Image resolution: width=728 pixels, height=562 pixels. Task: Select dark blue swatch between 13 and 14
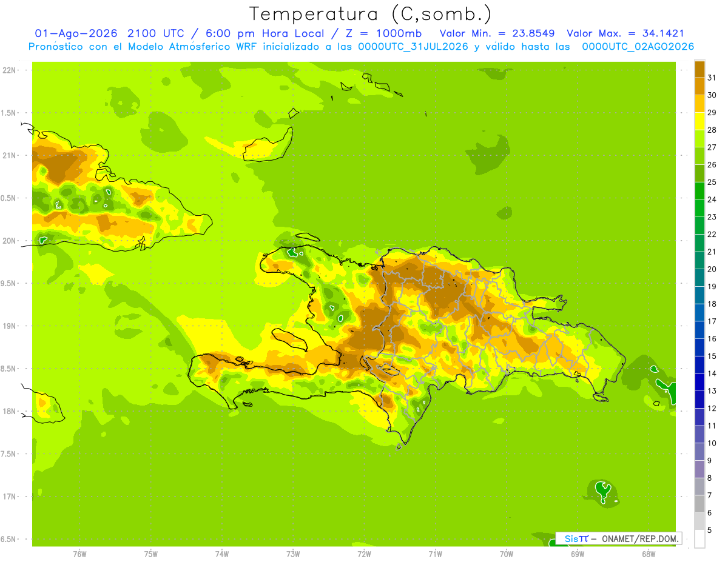pos(699,382)
